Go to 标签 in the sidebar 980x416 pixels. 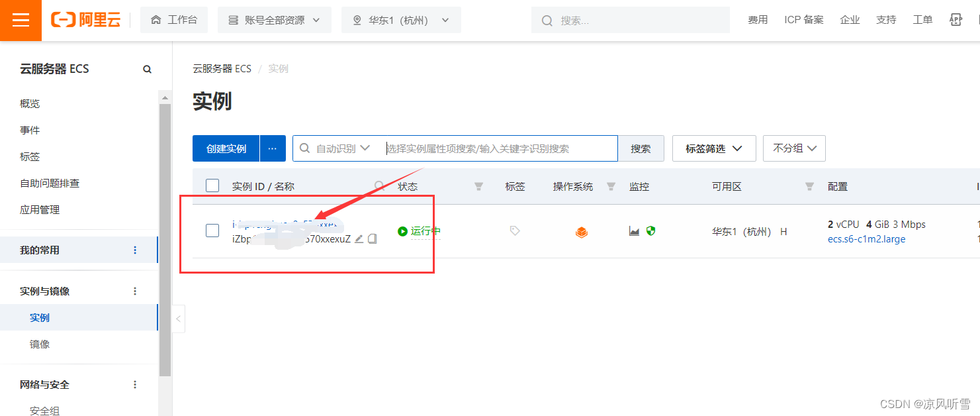tap(30, 157)
